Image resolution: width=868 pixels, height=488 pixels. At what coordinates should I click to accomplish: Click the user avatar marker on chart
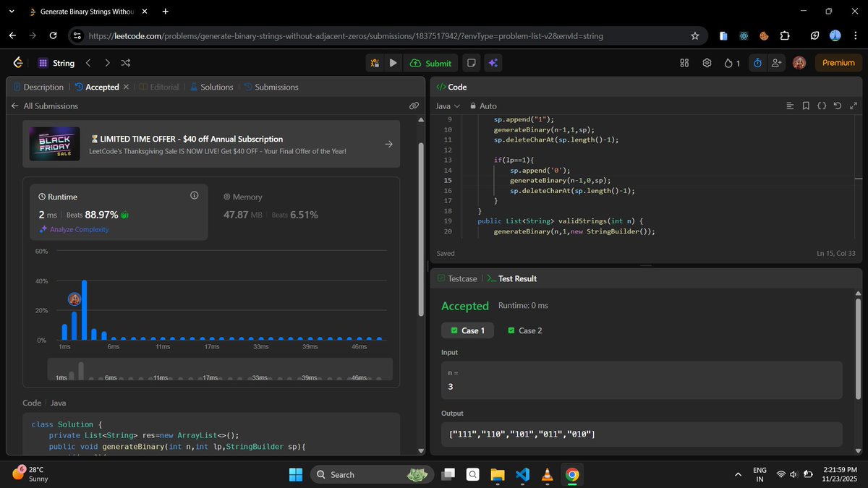click(74, 299)
